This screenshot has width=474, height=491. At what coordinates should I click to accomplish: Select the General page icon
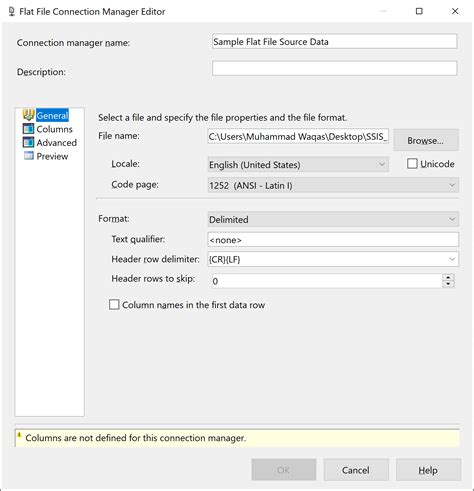coord(28,115)
